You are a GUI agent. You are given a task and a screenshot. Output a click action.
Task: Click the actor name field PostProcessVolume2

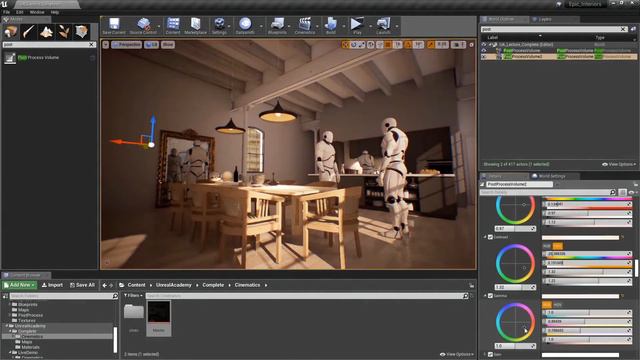pyautogui.click(x=520, y=184)
